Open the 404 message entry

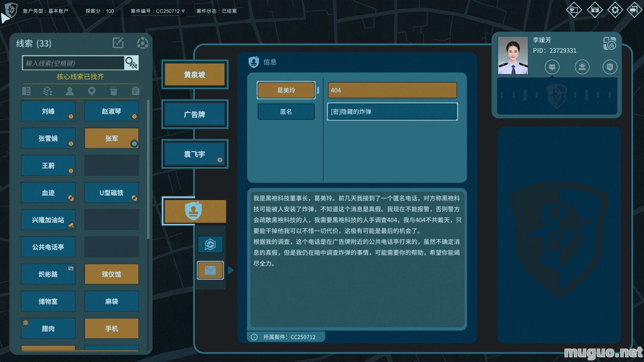pos(392,90)
